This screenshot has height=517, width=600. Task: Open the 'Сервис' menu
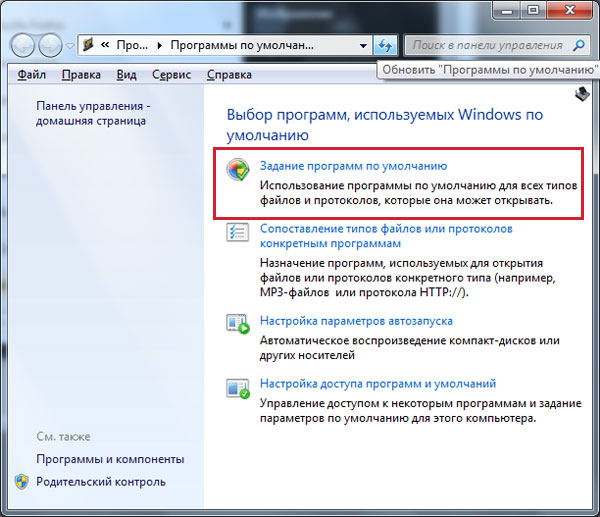[171, 75]
